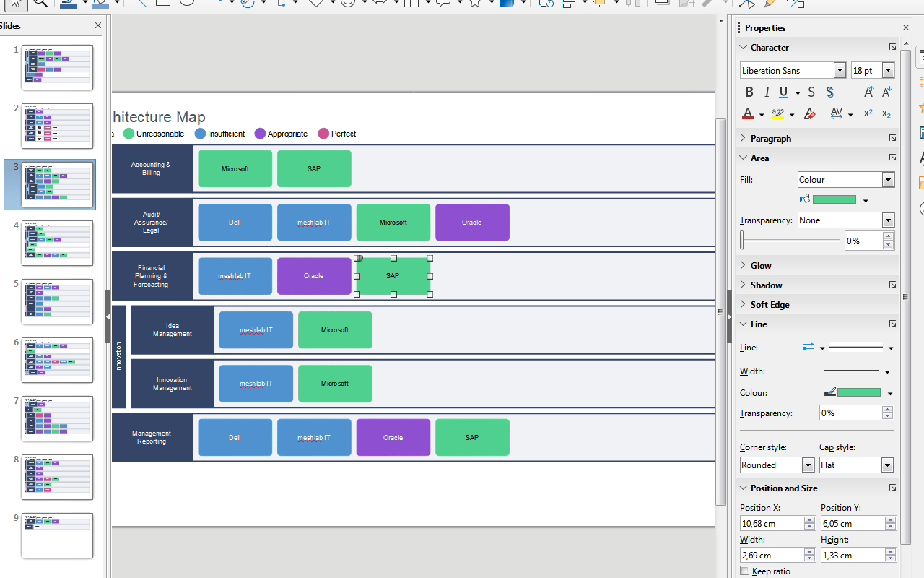
Task: Expand the Soft Edge section
Action: tap(743, 304)
